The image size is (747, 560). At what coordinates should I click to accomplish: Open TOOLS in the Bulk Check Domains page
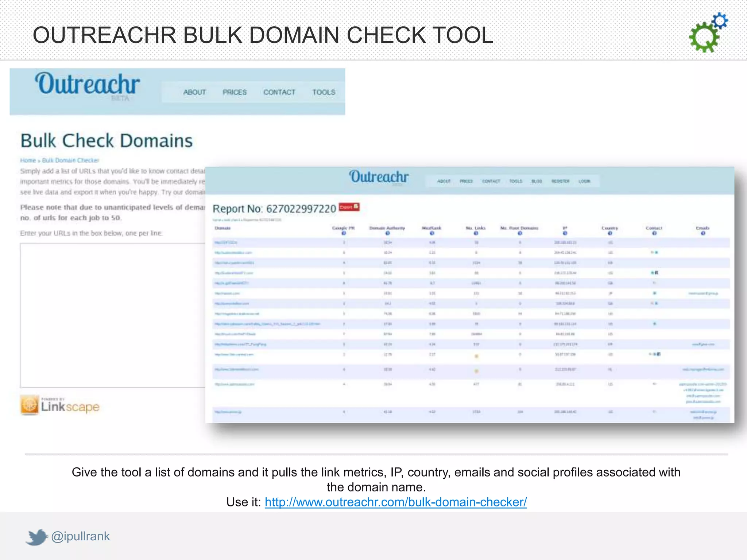click(x=324, y=92)
